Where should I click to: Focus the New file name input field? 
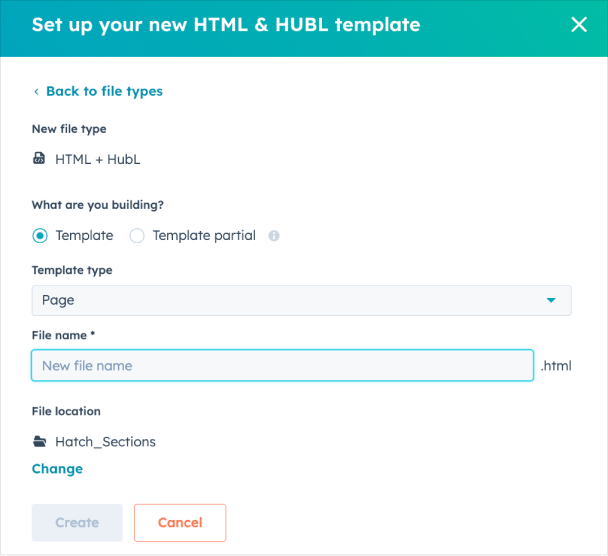click(282, 365)
